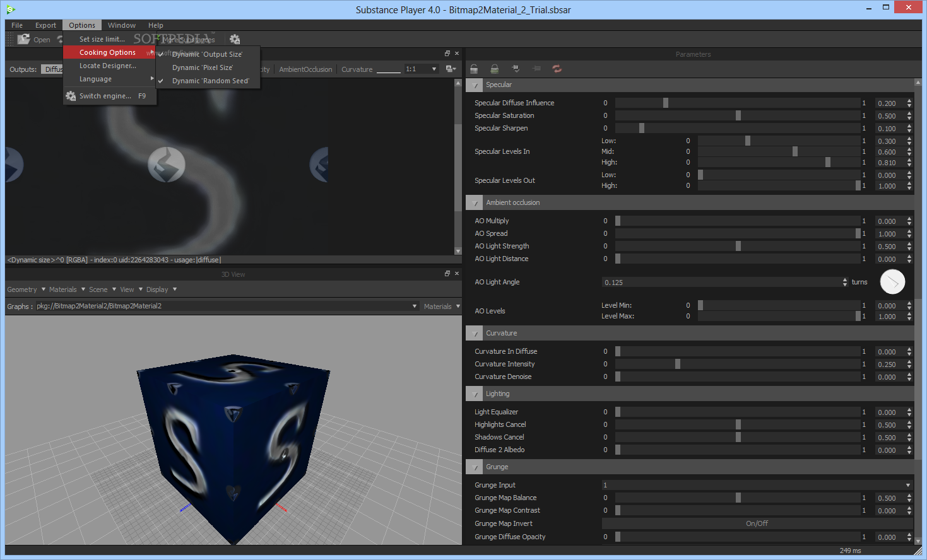Open the Geometry menu in 3D View
The width and height of the screenshot is (927, 560).
tap(26, 289)
